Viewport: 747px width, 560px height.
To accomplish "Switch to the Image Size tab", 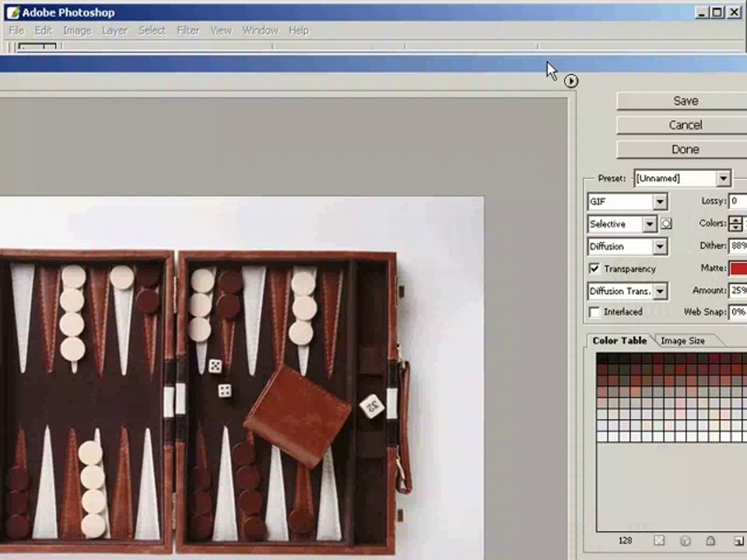I will [682, 341].
